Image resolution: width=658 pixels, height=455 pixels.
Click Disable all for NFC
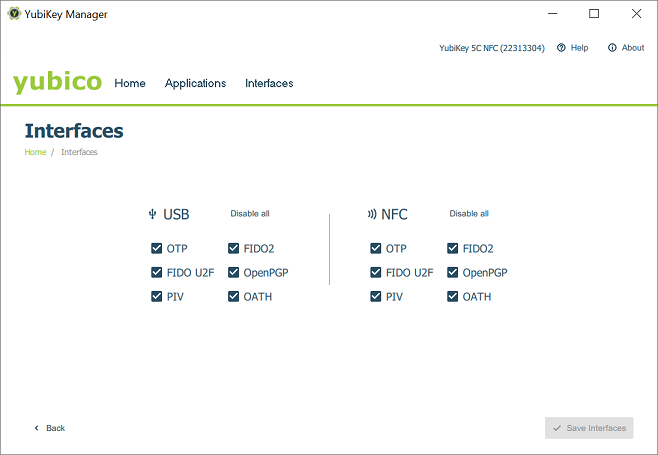point(469,213)
